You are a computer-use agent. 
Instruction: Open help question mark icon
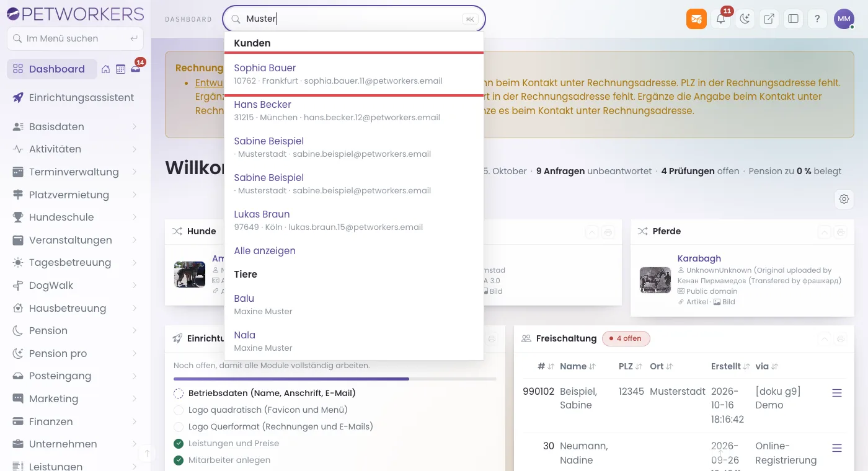pos(817,19)
